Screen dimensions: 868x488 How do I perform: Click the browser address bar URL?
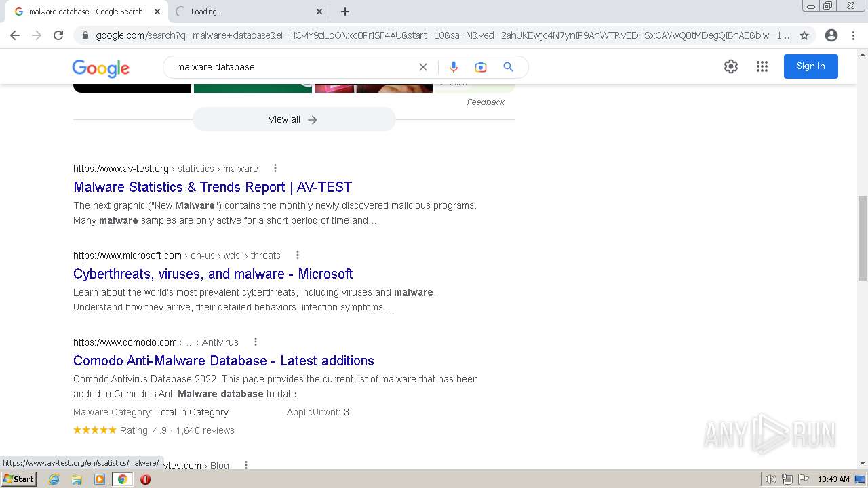442,35
